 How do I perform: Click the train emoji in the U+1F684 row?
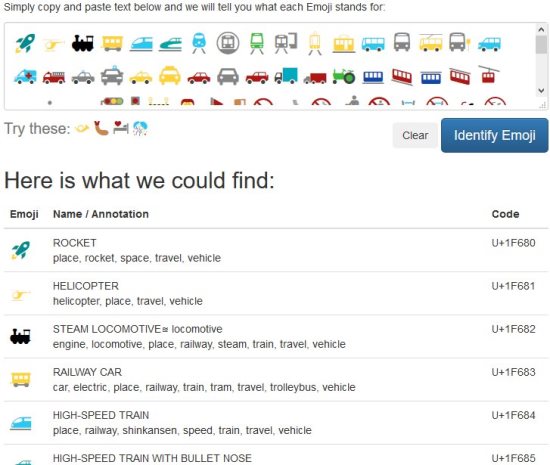[21, 423]
